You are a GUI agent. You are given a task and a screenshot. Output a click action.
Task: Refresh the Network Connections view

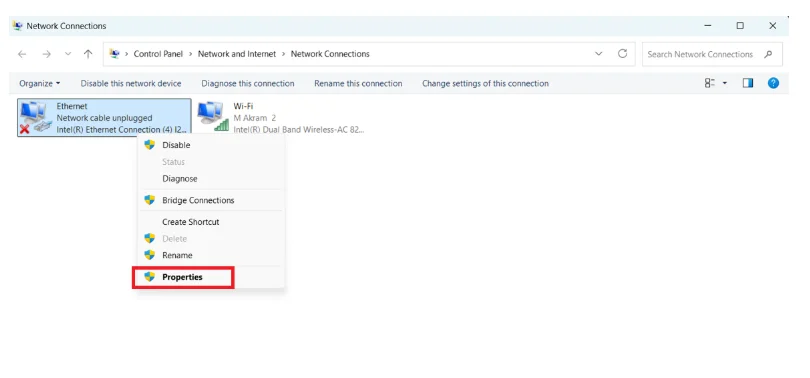point(622,54)
